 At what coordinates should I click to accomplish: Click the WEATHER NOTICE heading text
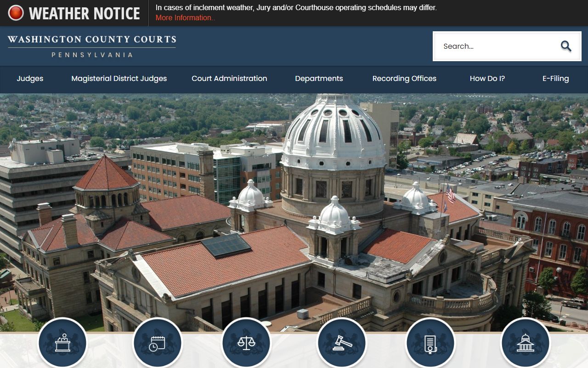tap(85, 13)
